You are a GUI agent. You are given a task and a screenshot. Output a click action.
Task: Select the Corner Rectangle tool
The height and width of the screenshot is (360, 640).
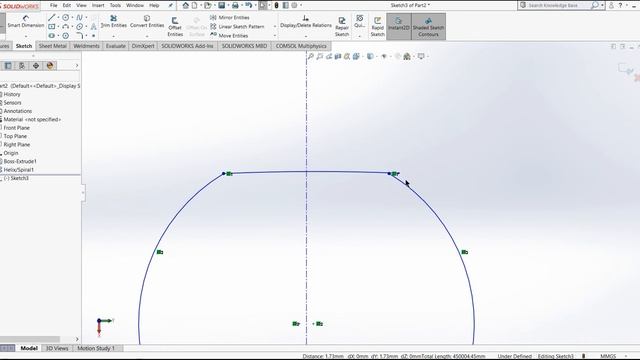[51, 27]
